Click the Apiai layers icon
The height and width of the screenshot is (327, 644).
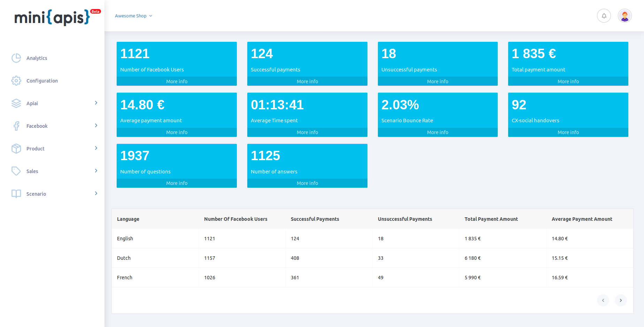16,103
